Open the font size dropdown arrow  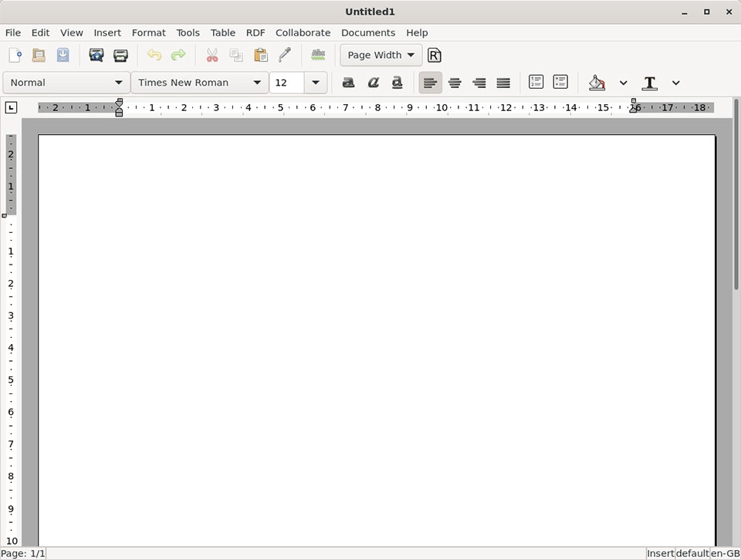(x=315, y=83)
